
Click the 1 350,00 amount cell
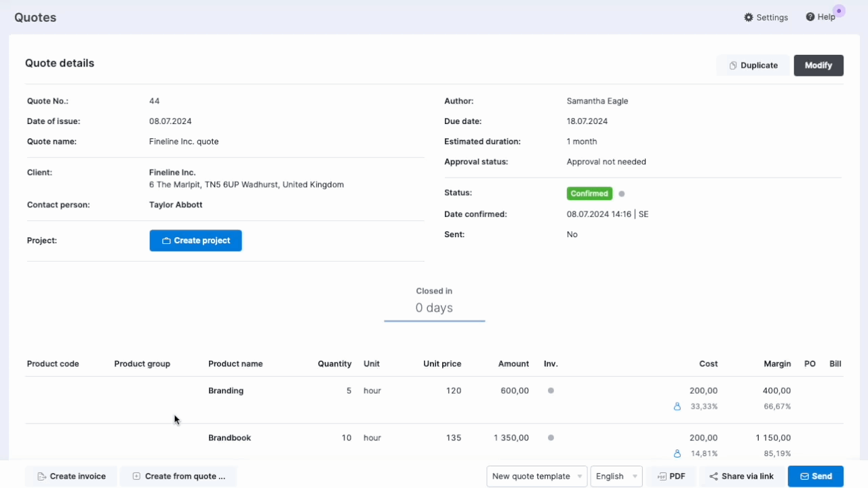point(511,438)
